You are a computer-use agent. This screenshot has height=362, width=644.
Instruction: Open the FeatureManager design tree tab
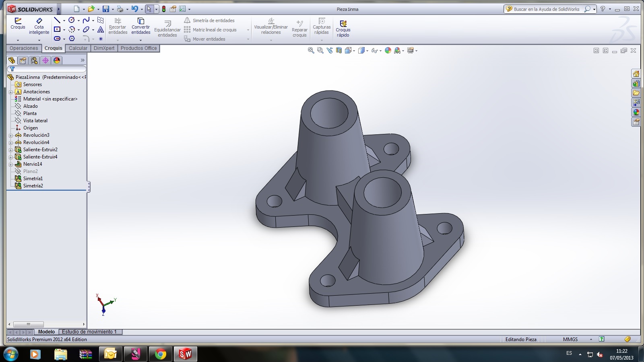[12, 60]
